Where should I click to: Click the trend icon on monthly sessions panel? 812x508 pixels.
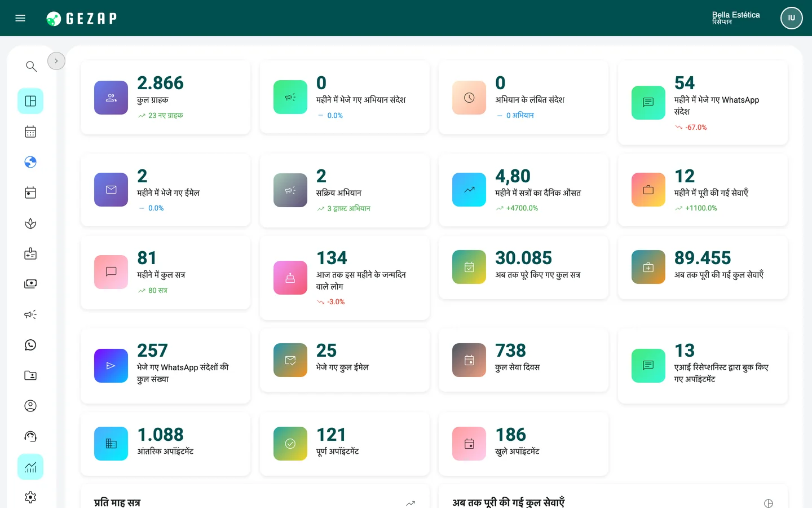[411, 503]
